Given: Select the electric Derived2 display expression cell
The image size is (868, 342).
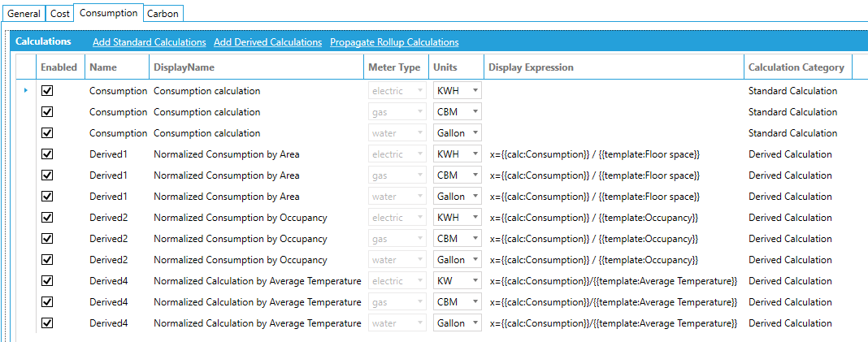Looking at the screenshot, I should point(593,218).
